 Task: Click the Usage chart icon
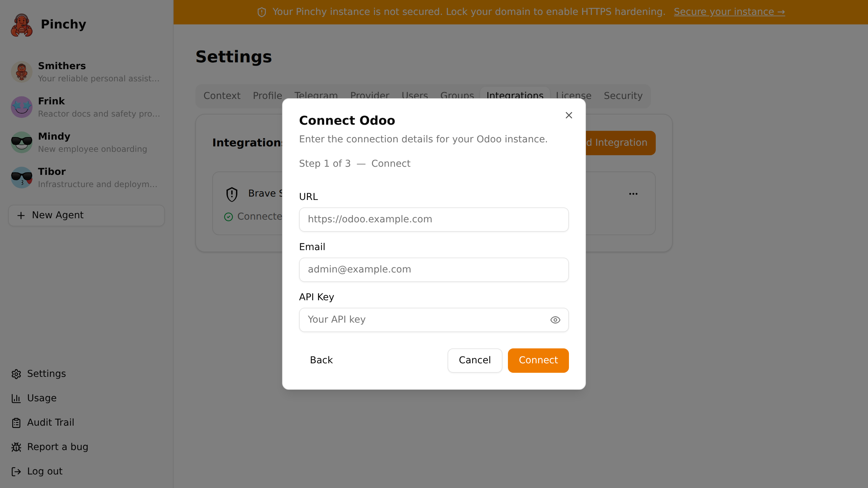click(16, 398)
